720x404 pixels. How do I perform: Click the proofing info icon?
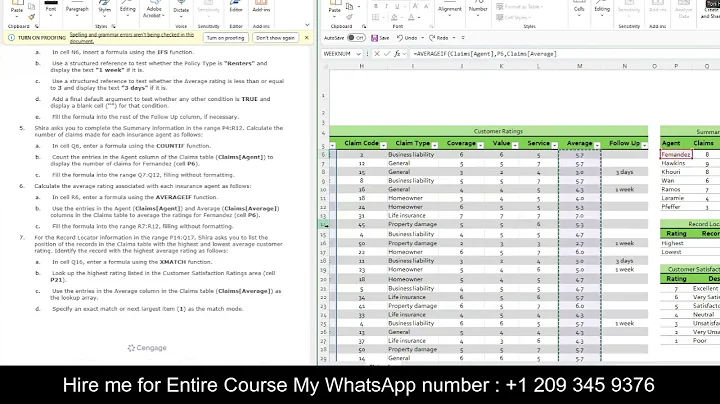pos(11,38)
